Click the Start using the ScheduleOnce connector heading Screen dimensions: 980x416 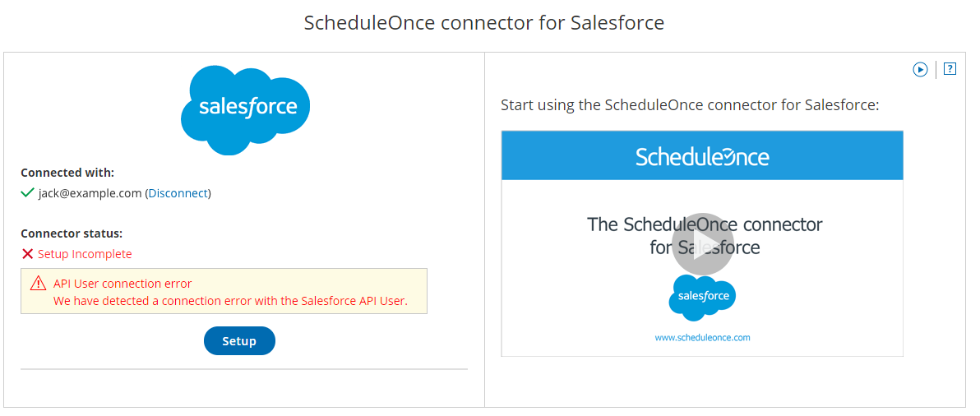pos(690,105)
